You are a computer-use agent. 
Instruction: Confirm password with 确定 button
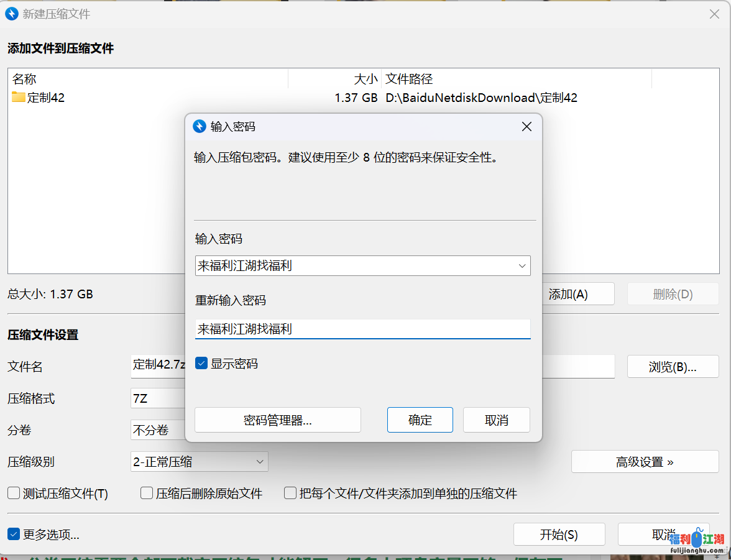(420, 420)
